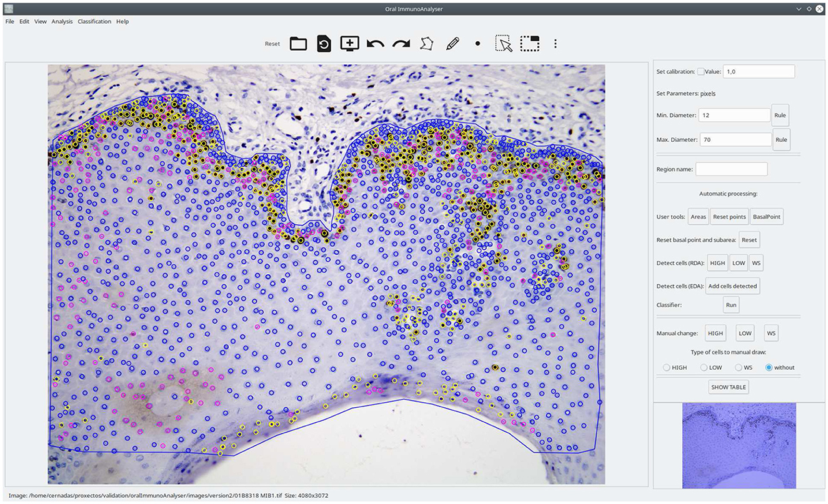Click the Reset points button
The image size is (828, 504).
(729, 217)
